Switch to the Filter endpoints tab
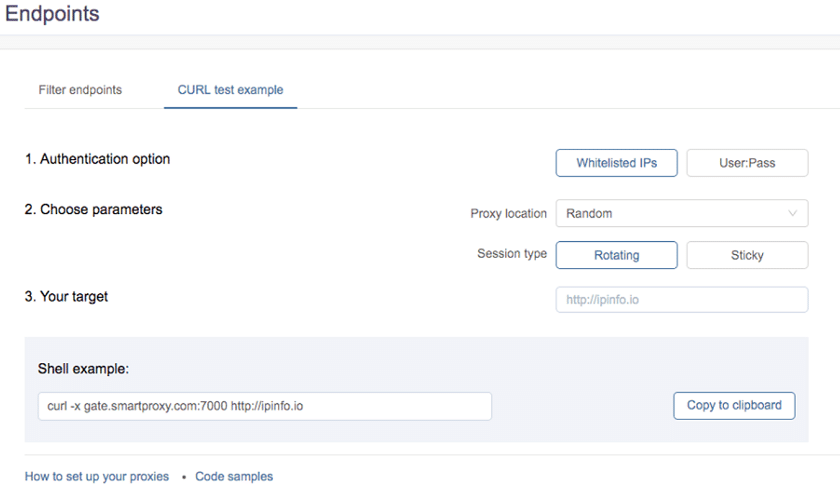Viewport: 840px width, 487px height. pos(80,90)
